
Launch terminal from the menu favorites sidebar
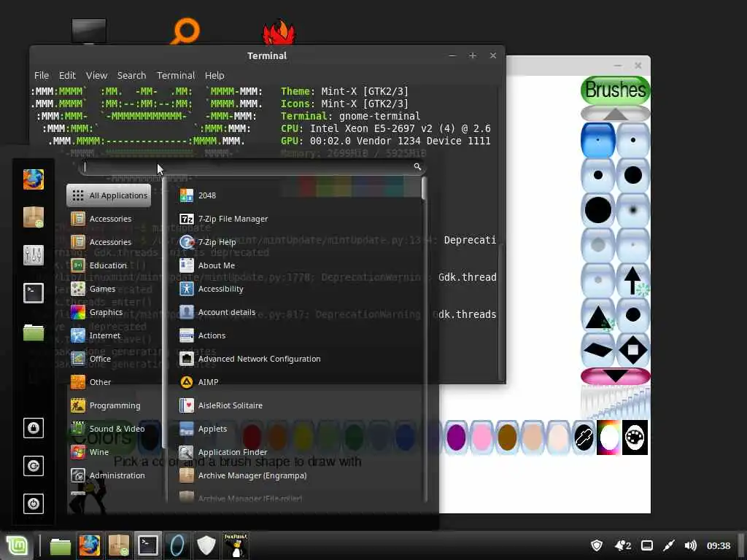(34, 293)
